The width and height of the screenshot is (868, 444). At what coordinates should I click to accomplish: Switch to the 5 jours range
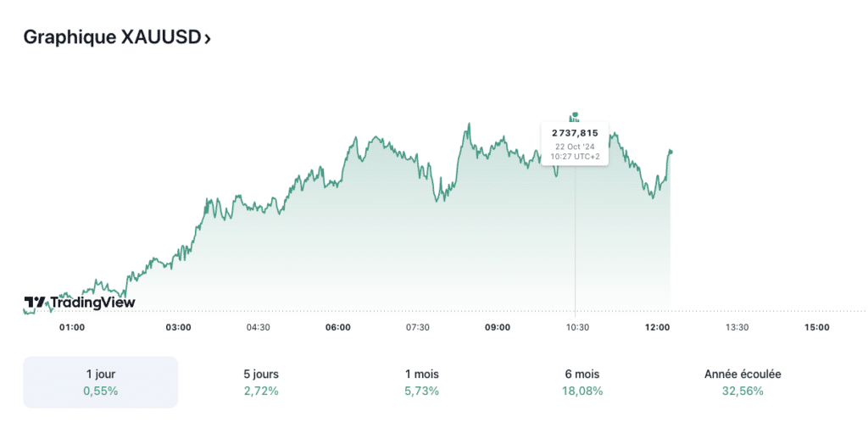pos(260,382)
